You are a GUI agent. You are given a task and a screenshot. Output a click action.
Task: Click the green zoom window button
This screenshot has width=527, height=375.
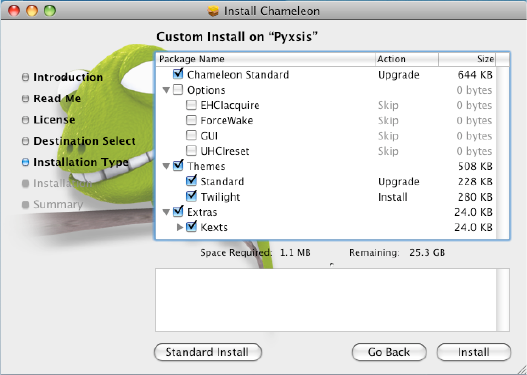click(x=50, y=11)
